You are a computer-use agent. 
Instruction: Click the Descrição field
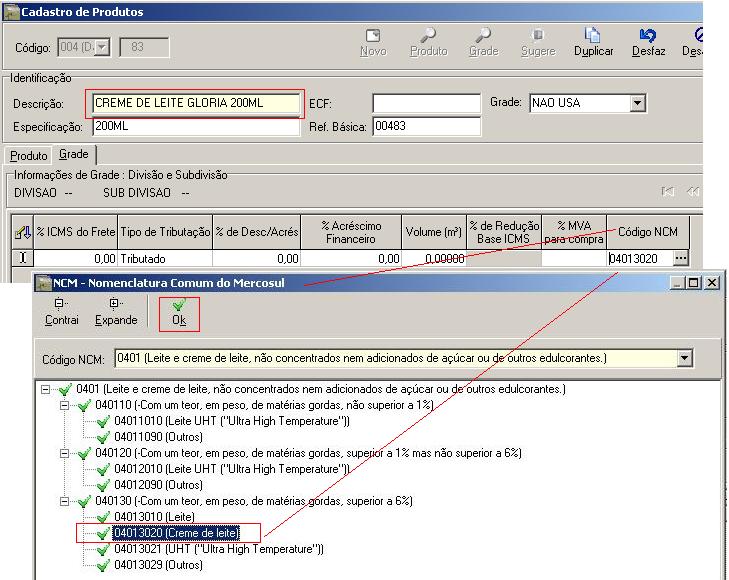click(196, 103)
